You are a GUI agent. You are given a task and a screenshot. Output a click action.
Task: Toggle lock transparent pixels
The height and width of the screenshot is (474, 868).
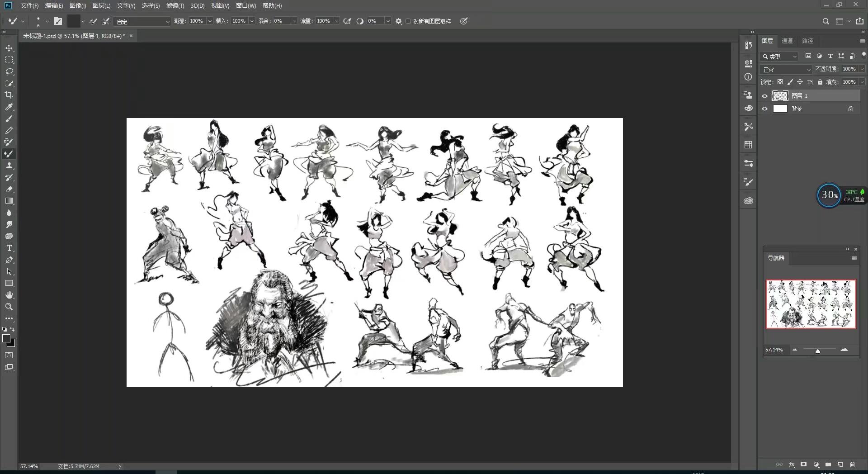click(780, 82)
